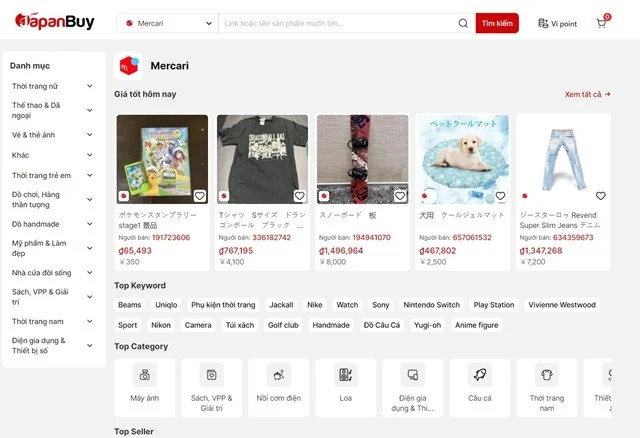
Task: Click the Beams keyword tag
Action: [x=129, y=305]
